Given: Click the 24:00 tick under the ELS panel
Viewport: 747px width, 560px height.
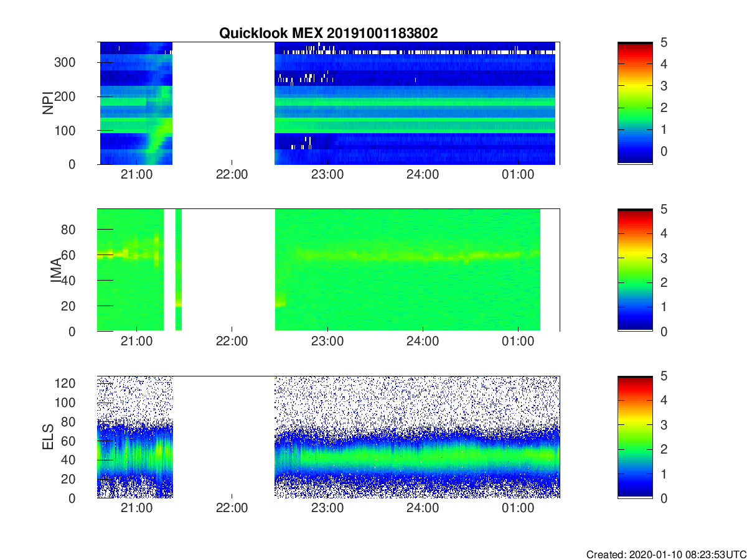Looking at the screenshot, I should click(x=423, y=508).
